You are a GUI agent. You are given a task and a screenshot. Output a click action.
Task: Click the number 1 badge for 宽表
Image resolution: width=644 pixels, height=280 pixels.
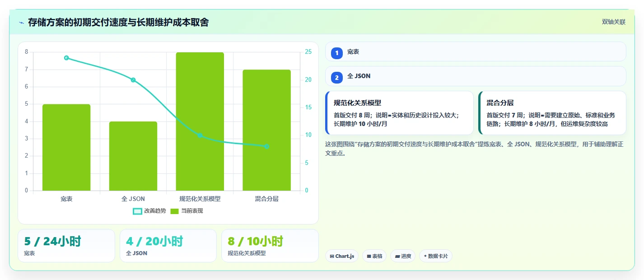pos(337,53)
